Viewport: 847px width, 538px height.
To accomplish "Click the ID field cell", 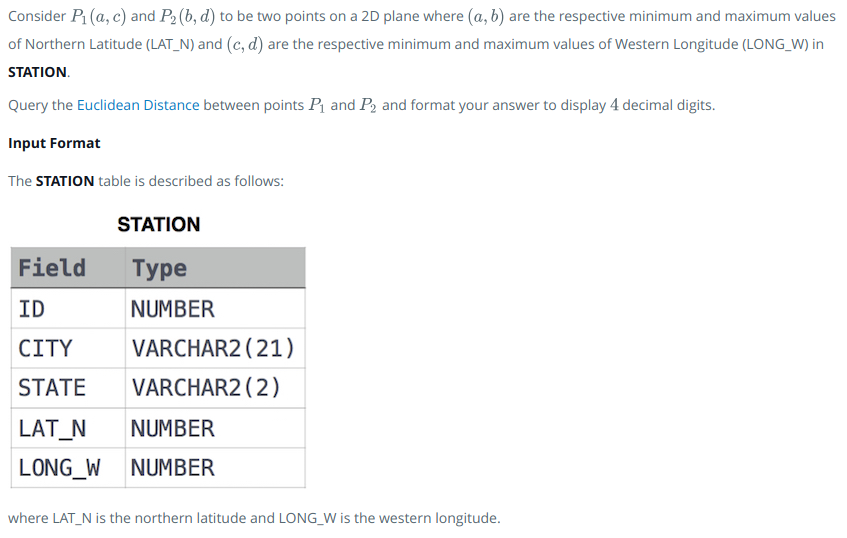I will click(x=68, y=308).
